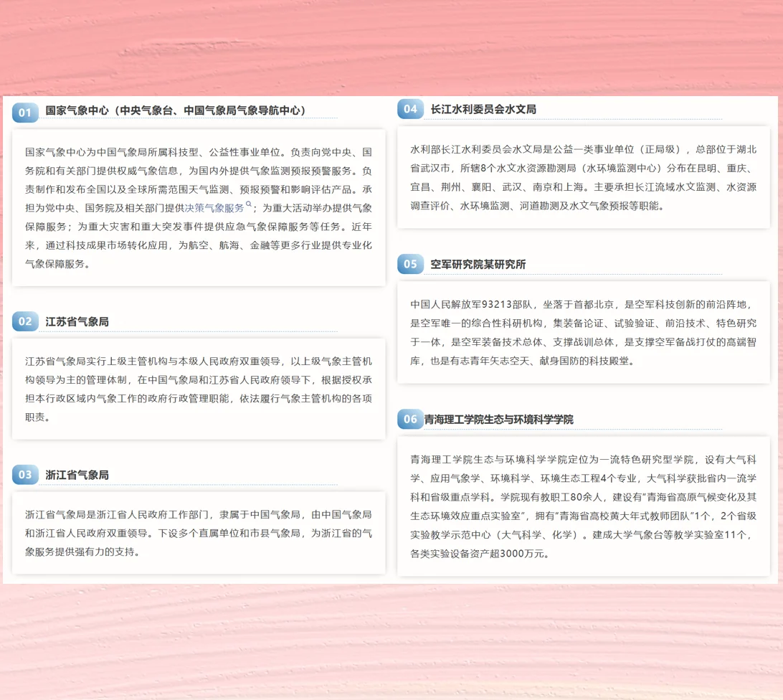783x700 pixels.
Task: Click the text 库，也是有志青年矢志空天
Action: 470,361
